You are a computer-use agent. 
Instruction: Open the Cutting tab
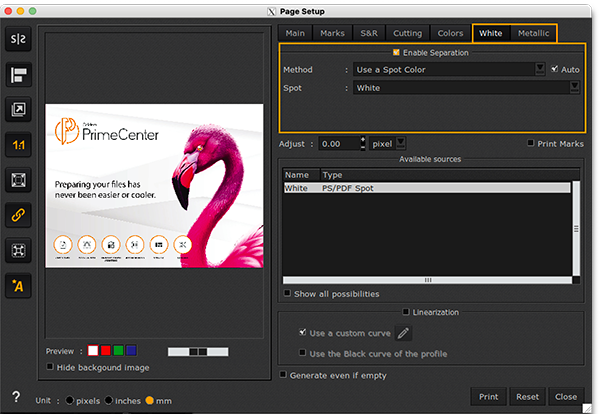406,33
